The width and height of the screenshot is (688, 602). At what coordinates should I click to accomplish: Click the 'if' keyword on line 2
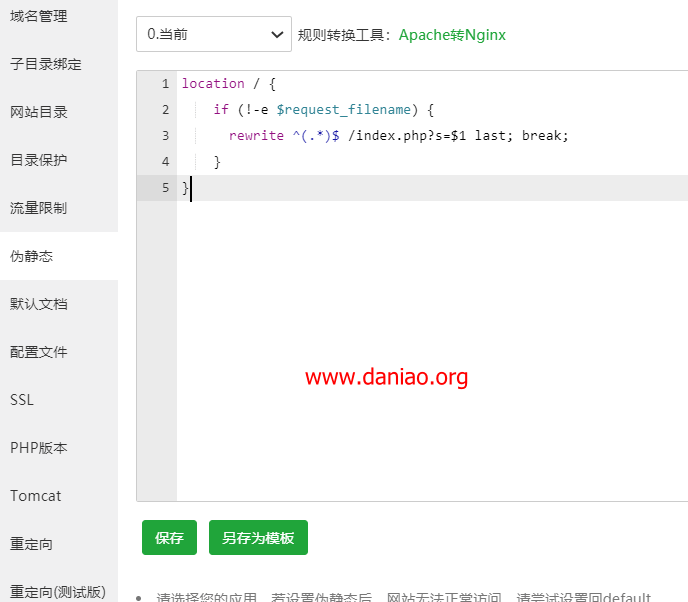pos(221,109)
